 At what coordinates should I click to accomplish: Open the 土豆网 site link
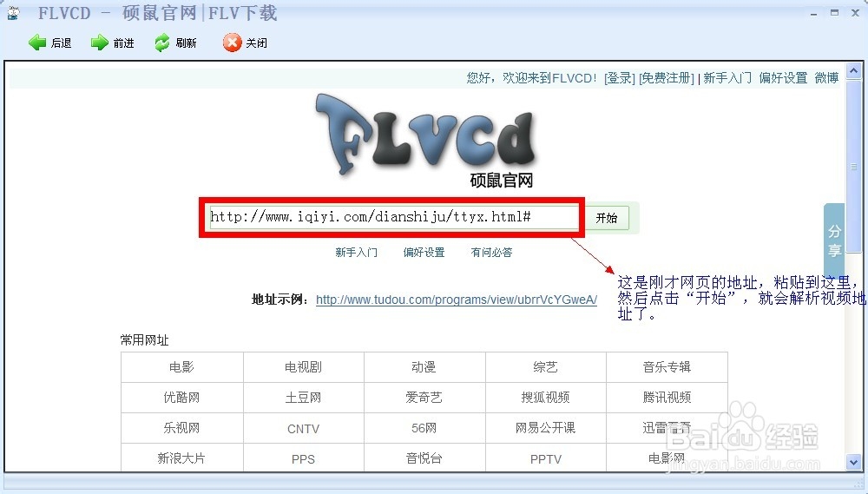point(303,398)
